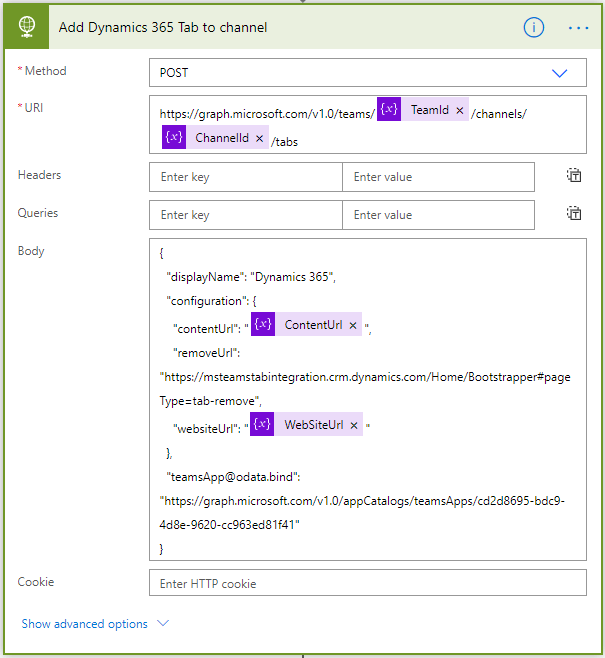This screenshot has height=658, width=605.
Task: Switch Headers to text mode icon
Action: coord(573,176)
